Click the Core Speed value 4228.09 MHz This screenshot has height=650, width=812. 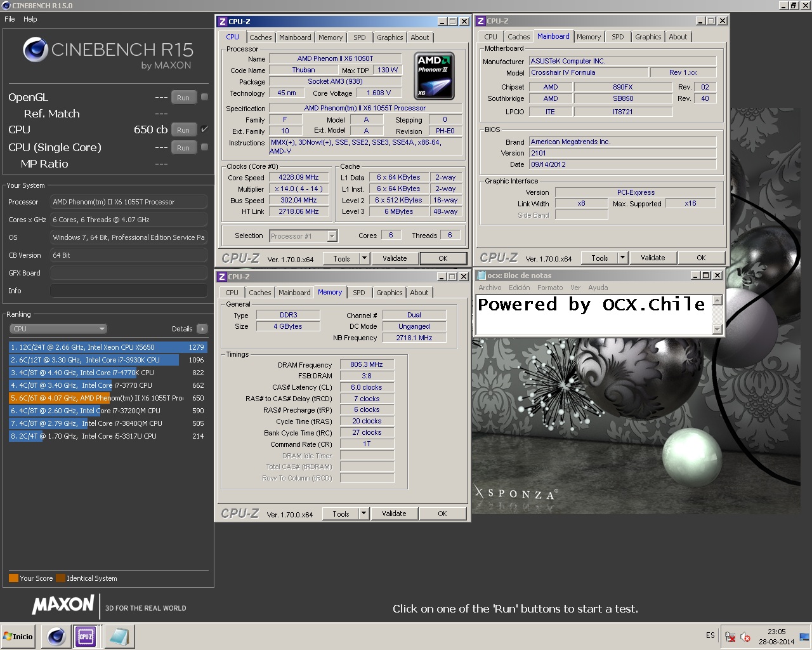[x=299, y=177]
